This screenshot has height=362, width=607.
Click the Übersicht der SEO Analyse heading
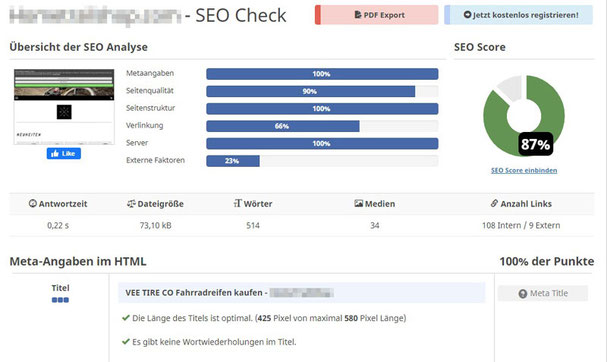click(x=79, y=47)
